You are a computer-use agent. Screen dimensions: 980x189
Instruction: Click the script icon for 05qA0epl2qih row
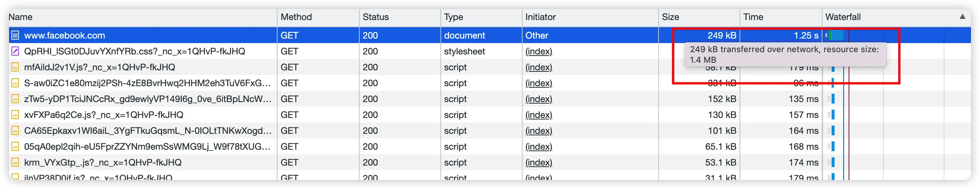[15, 147]
